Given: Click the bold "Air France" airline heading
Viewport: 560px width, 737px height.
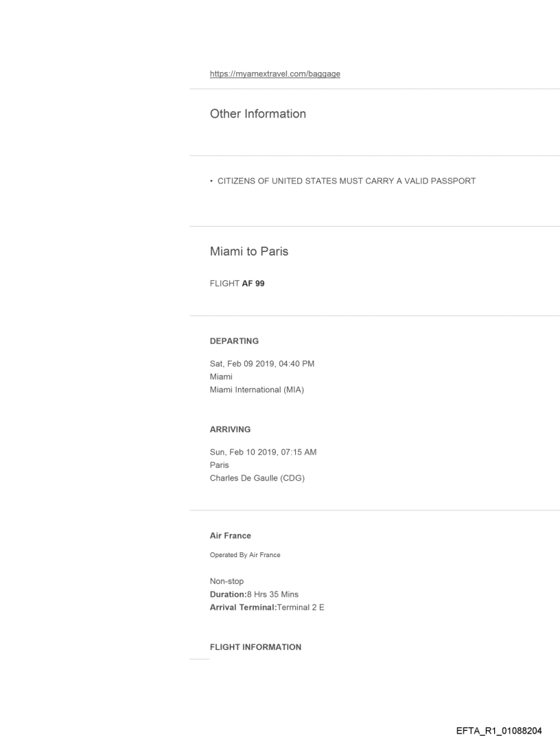Looking at the screenshot, I should point(230,536).
